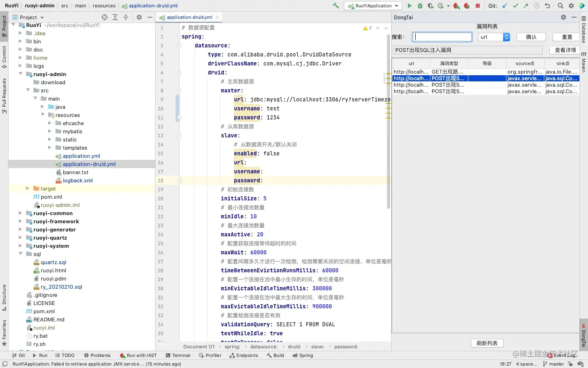Open the Database side tool window
588x368 pixels.
click(x=584, y=30)
